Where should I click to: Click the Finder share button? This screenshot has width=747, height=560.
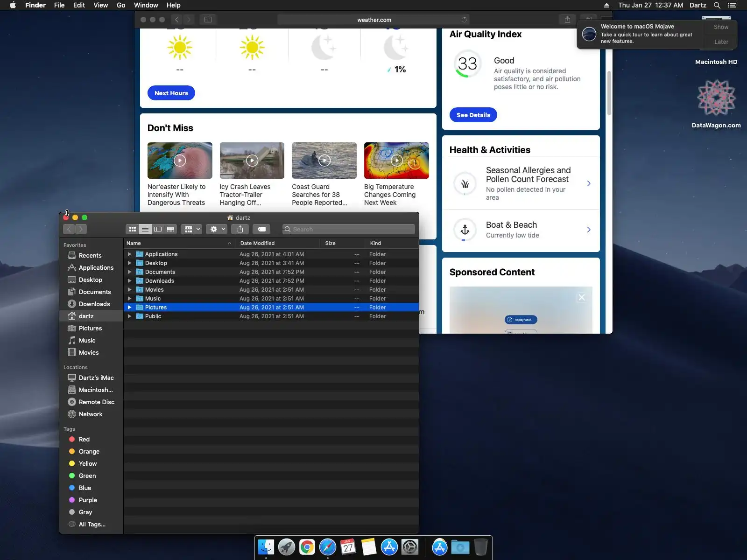click(x=240, y=229)
